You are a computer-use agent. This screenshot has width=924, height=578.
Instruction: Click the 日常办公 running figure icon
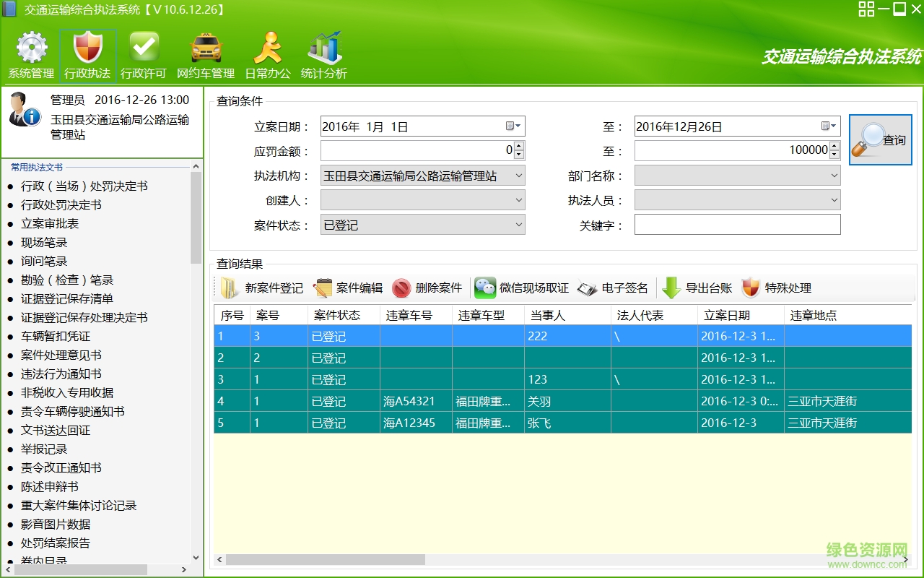point(267,49)
